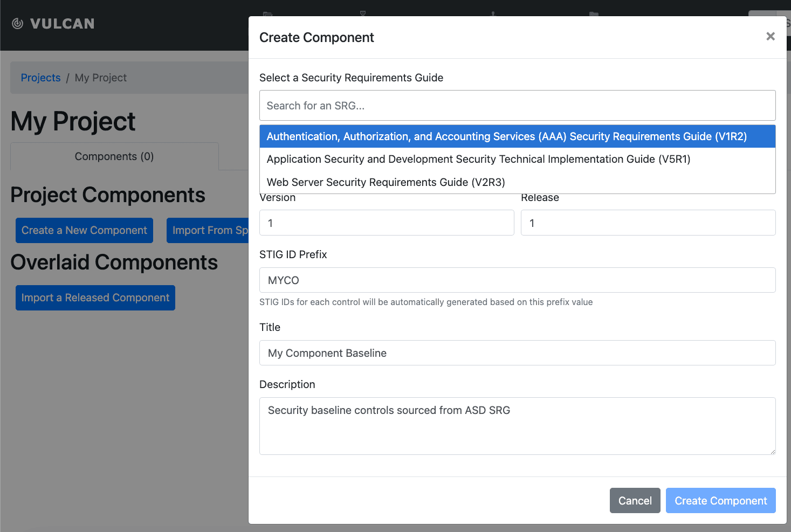This screenshot has width=791, height=532.
Task: Click the shield icon in the top navbar
Action: (x=362, y=15)
